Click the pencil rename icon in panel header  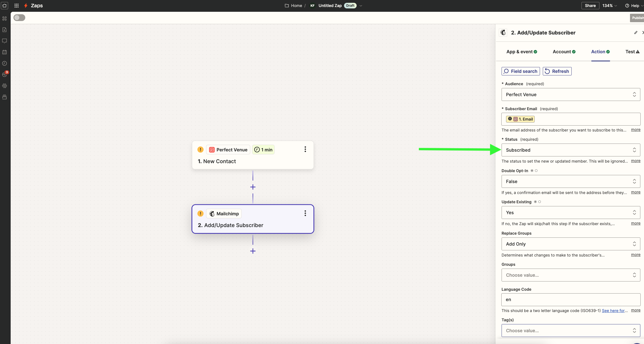click(636, 33)
